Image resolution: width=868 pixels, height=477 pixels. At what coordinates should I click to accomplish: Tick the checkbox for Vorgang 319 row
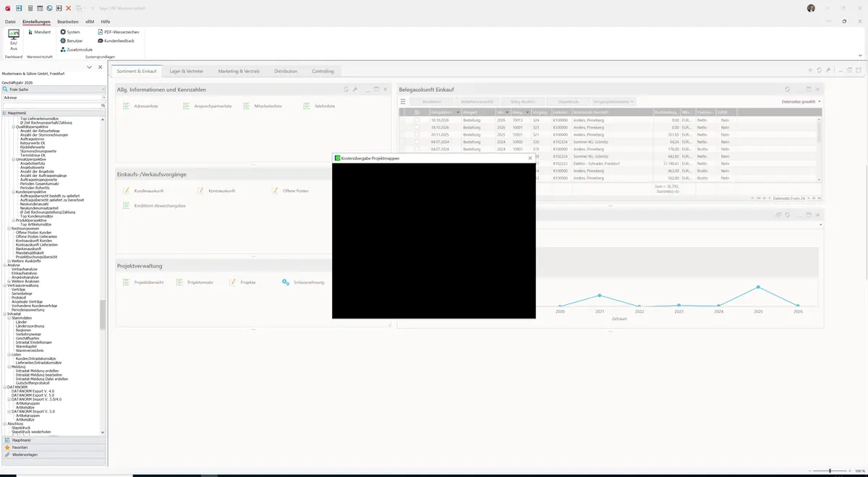(x=417, y=150)
